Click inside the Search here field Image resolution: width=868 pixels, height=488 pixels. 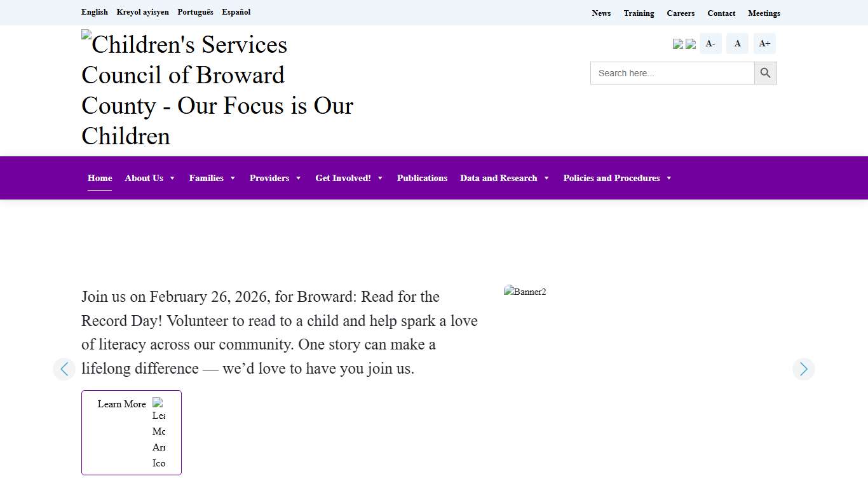point(672,73)
